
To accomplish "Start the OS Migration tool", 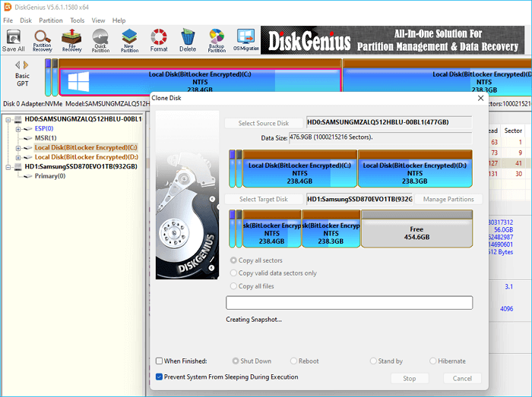I will [x=245, y=39].
